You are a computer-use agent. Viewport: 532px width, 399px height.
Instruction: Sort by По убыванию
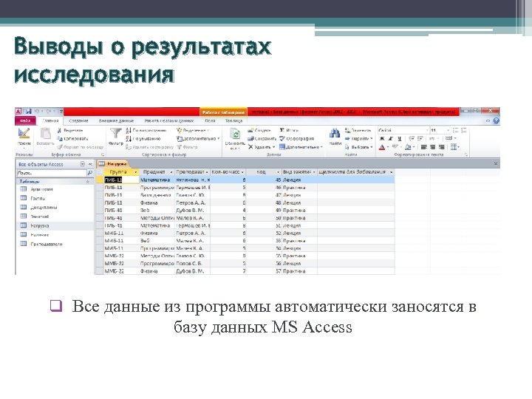tap(143, 138)
